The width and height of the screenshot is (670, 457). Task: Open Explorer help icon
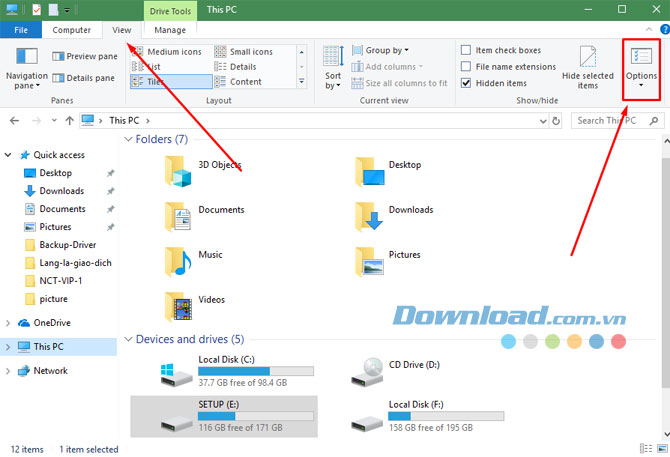pos(665,29)
